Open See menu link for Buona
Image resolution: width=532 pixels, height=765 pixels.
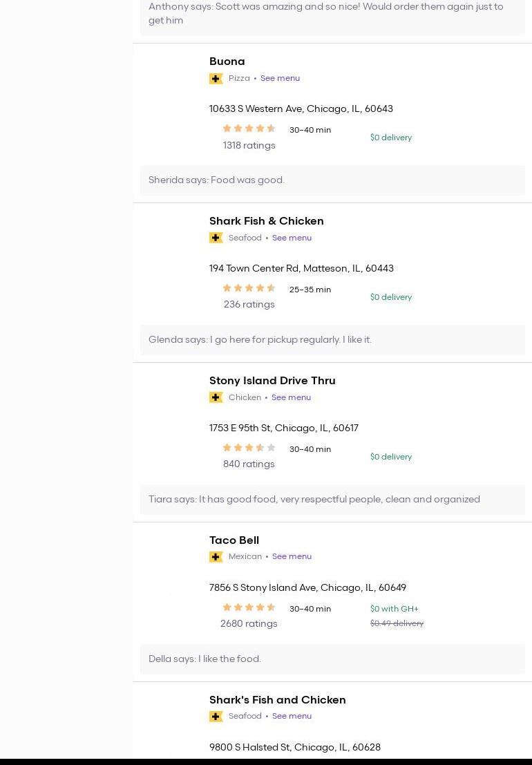[x=280, y=79]
